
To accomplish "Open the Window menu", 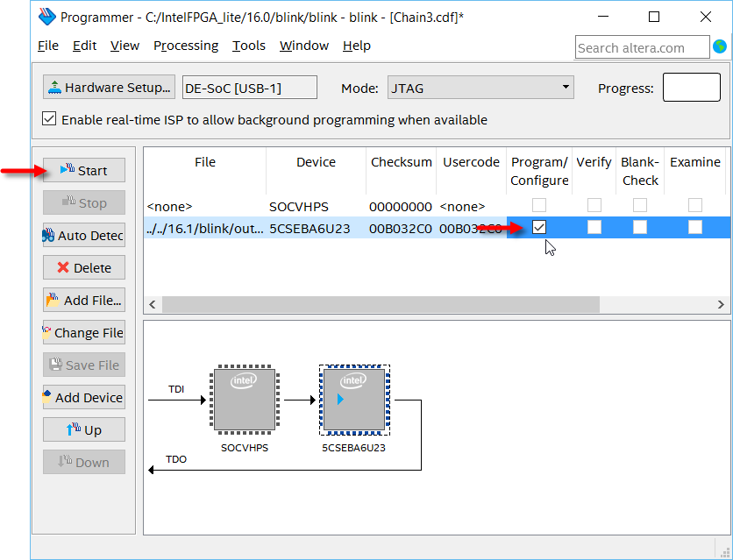I will [304, 46].
